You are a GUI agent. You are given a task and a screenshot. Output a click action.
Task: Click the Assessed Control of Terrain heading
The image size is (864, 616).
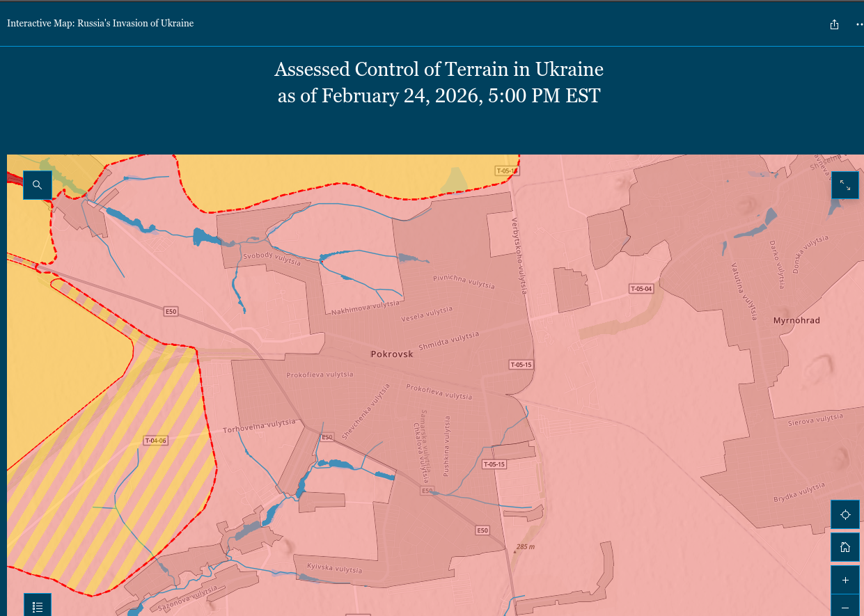pos(439,82)
